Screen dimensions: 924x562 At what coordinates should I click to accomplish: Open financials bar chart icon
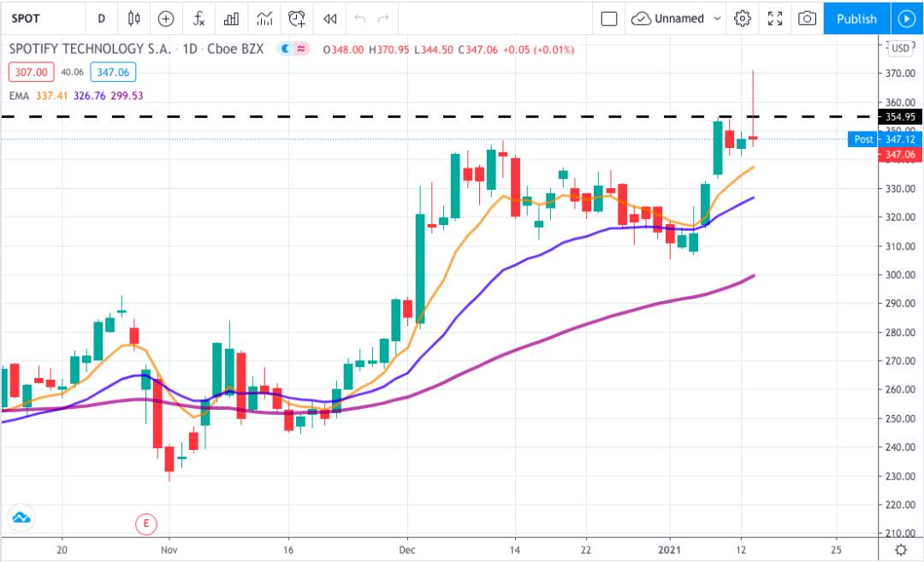tap(231, 18)
